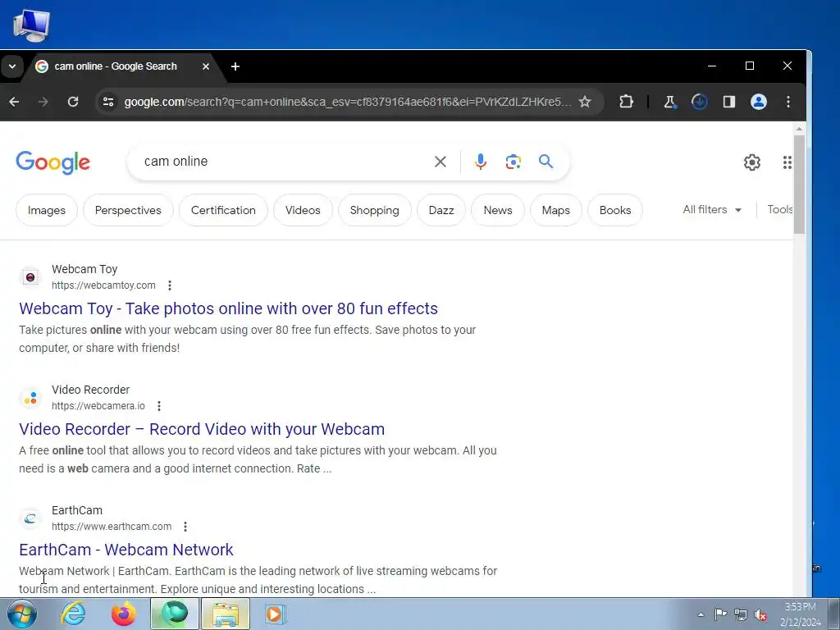This screenshot has width=840, height=630.
Task: Click the https://www.earthcam.com URL
Action: [x=112, y=527]
